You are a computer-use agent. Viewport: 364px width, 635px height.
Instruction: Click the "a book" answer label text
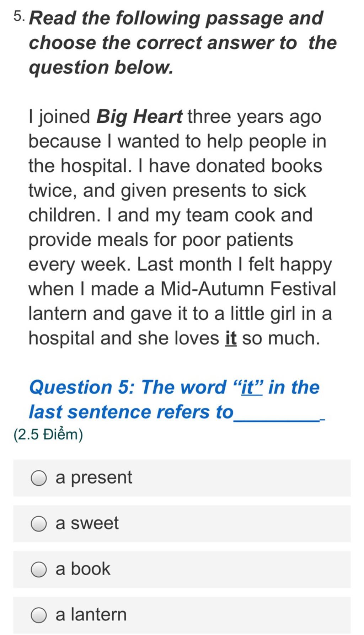[x=83, y=569]
